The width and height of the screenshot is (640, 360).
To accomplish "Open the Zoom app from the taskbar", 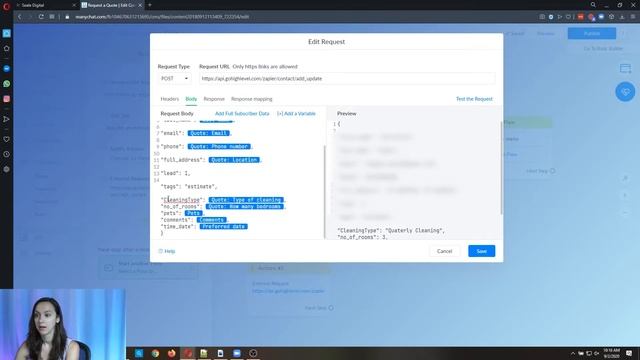I will (237, 353).
